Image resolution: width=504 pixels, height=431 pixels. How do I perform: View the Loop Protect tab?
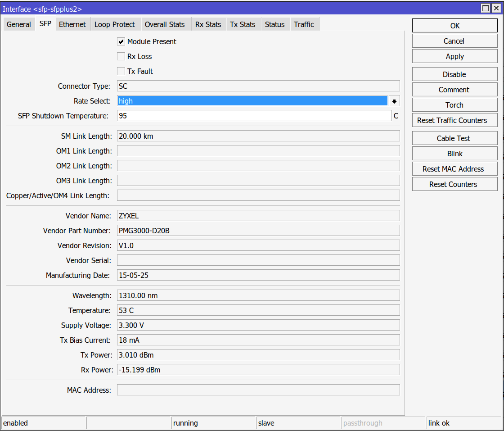pyautogui.click(x=115, y=24)
